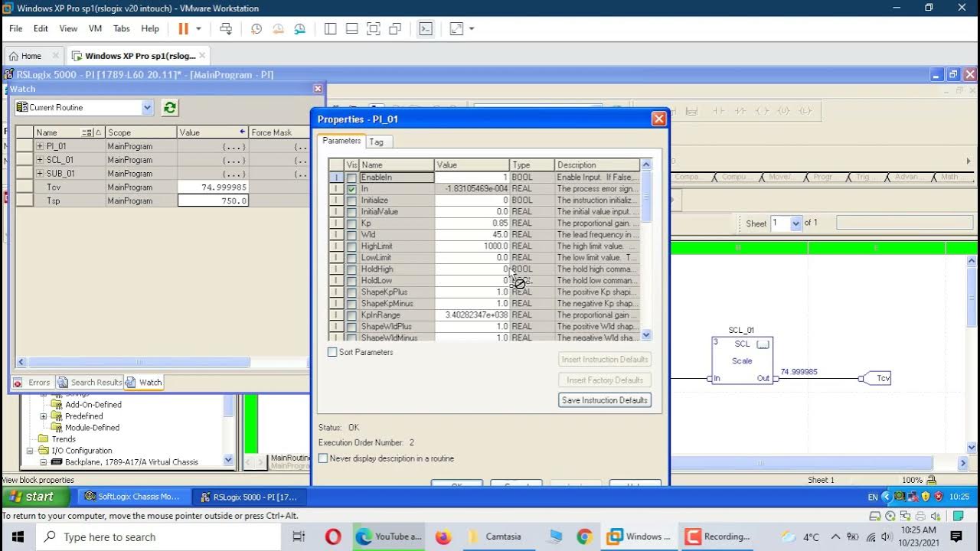This screenshot has height=551, width=980.
Task: Toggle Vis checkbox for LowLimit
Action: tap(351, 258)
